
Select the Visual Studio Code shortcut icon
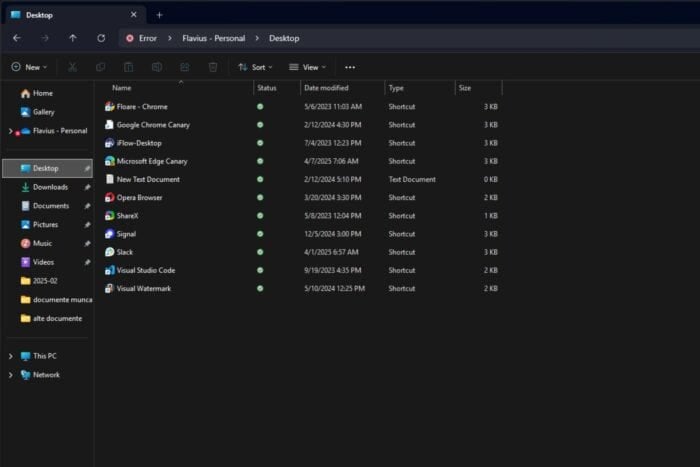tap(110, 270)
